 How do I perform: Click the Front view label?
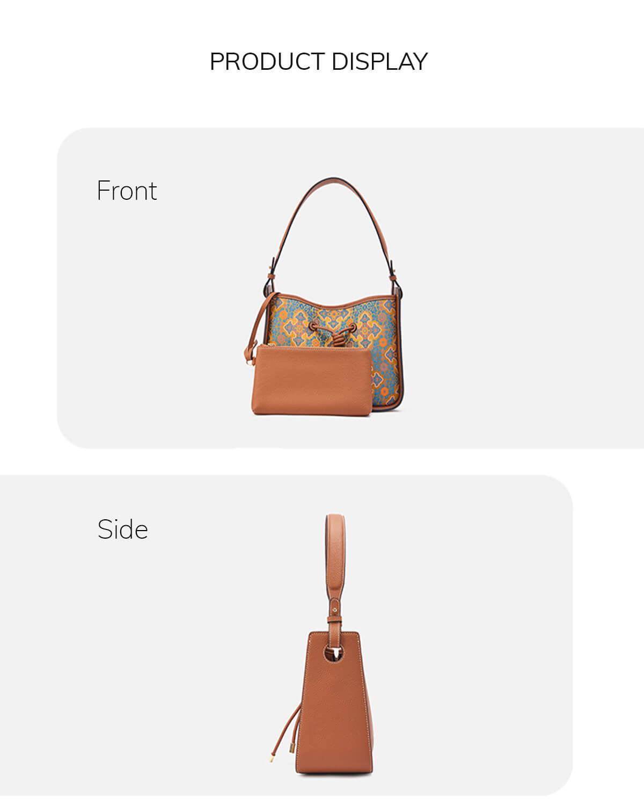click(127, 191)
